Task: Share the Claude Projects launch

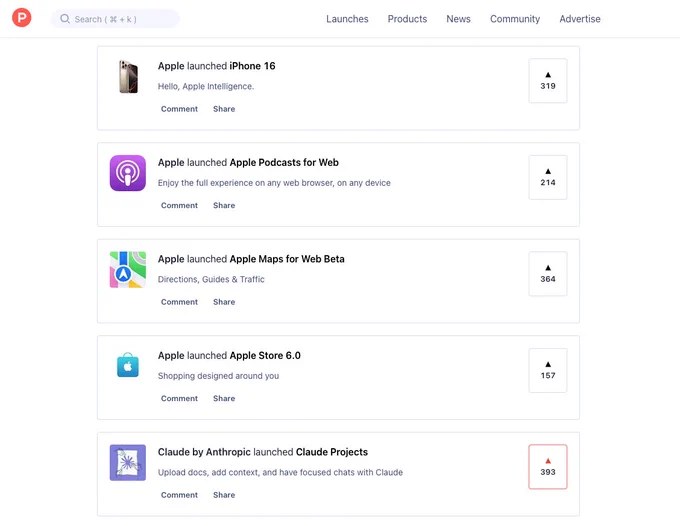Action: click(x=224, y=495)
